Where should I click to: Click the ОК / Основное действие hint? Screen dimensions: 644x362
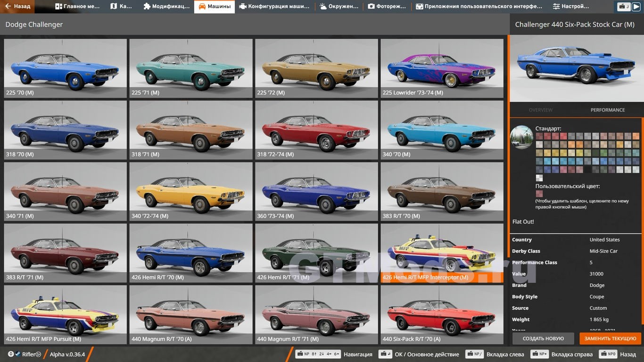(419, 354)
